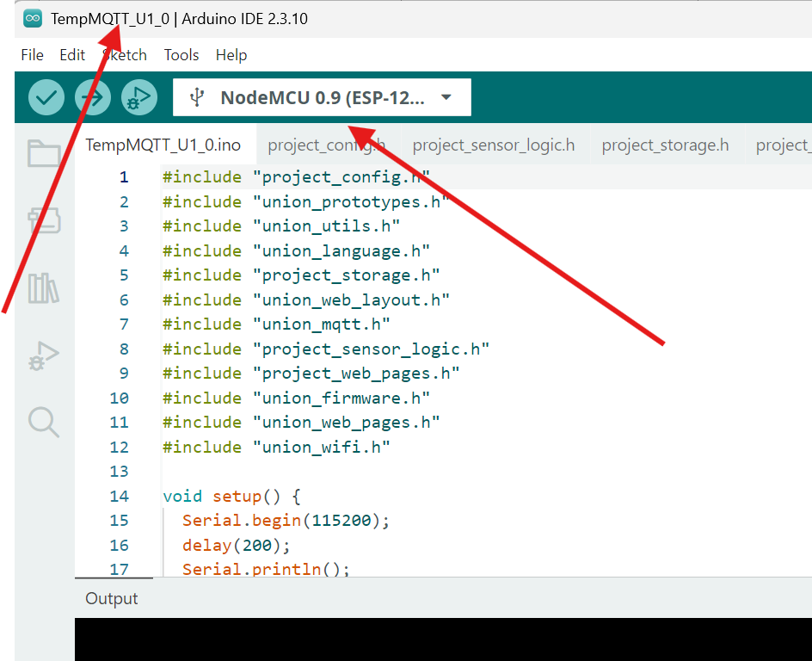Expand the NodeMCU 0.9 board selector
Image resolution: width=812 pixels, height=661 pixels.
pyautogui.click(x=322, y=97)
